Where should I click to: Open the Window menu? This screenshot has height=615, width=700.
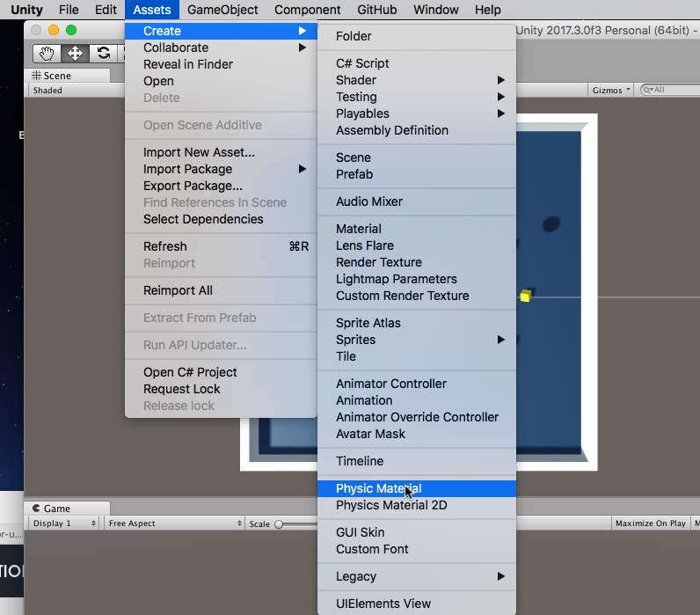[x=435, y=10]
